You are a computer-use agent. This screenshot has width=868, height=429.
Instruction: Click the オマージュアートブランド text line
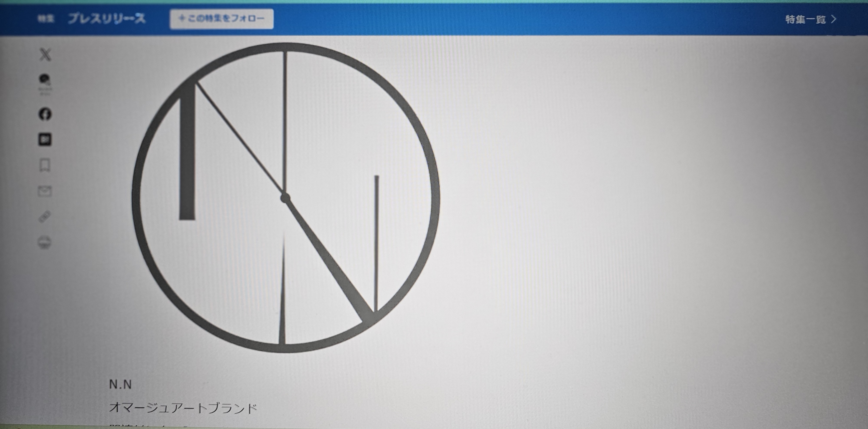pyautogui.click(x=183, y=408)
